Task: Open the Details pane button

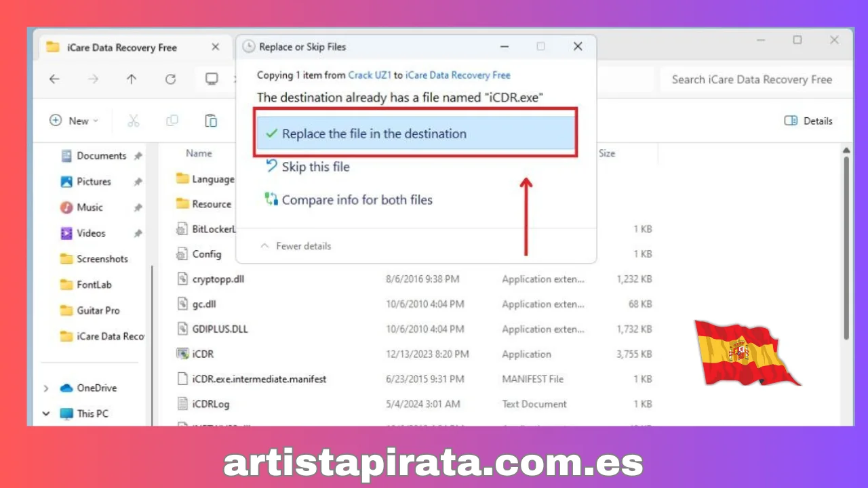Action: [x=808, y=121]
